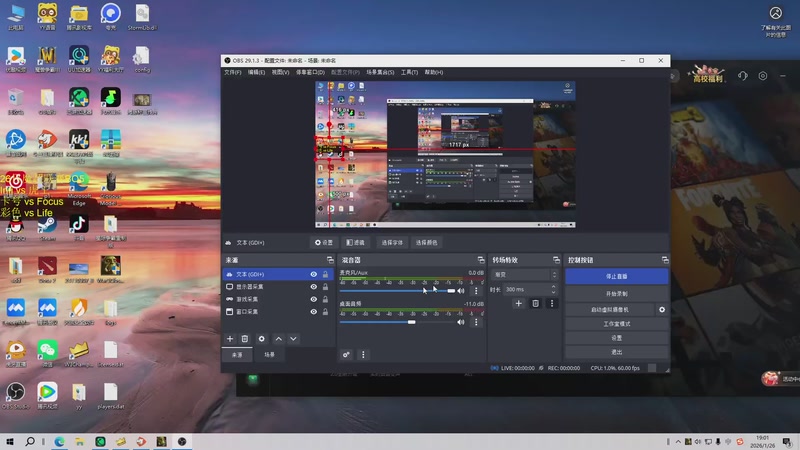Viewport: 800px width, 450px height.
Task: Toggle visibility eye of 文本 (GDI+) source
Action: 313,274
